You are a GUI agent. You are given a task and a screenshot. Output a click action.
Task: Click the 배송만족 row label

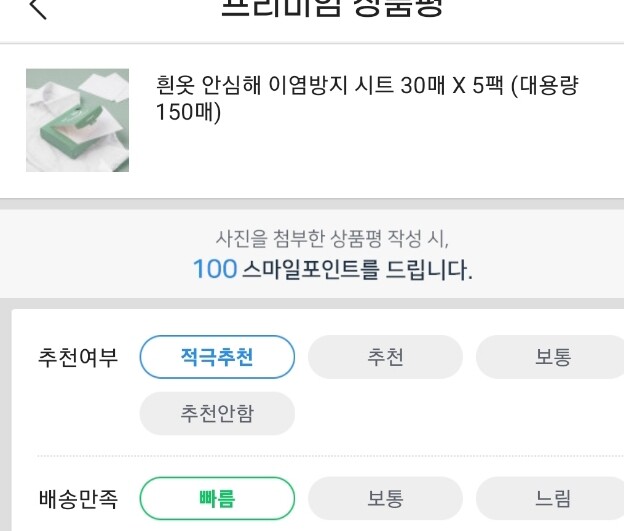[78, 499]
